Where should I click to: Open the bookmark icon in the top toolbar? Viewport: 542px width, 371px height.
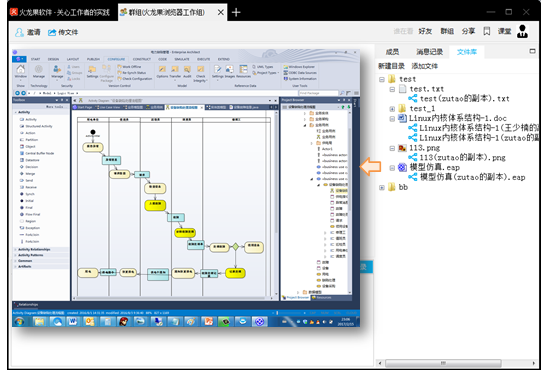tap(487, 31)
